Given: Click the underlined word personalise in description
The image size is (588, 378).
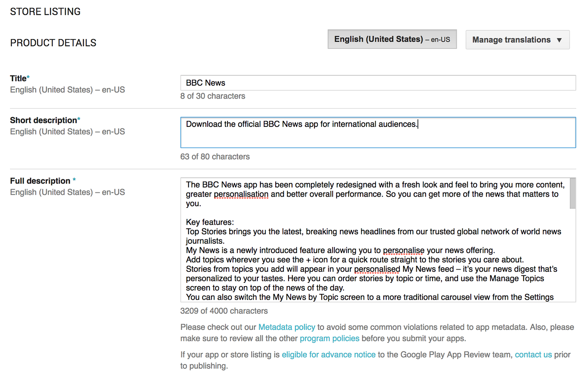Looking at the screenshot, I should (x=404, y=250).
